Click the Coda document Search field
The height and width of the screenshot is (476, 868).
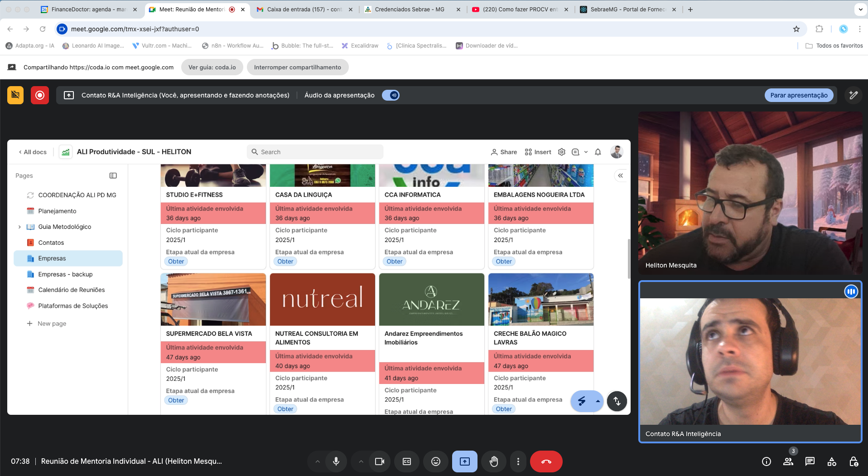click(315, 152)
